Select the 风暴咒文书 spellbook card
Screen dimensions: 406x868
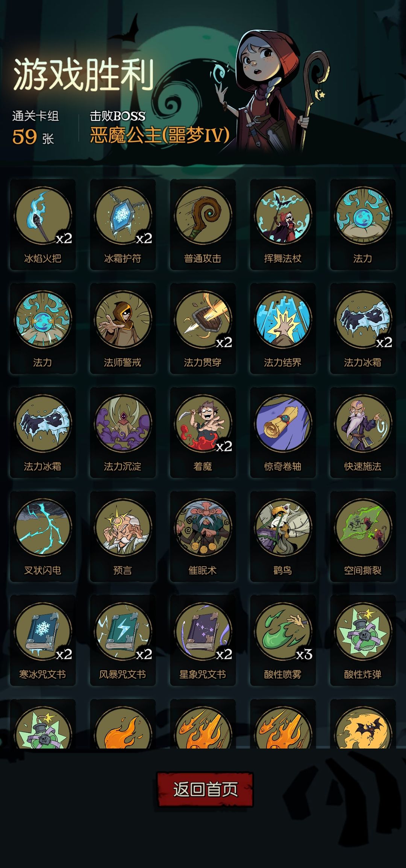click(x=123, y=641)
